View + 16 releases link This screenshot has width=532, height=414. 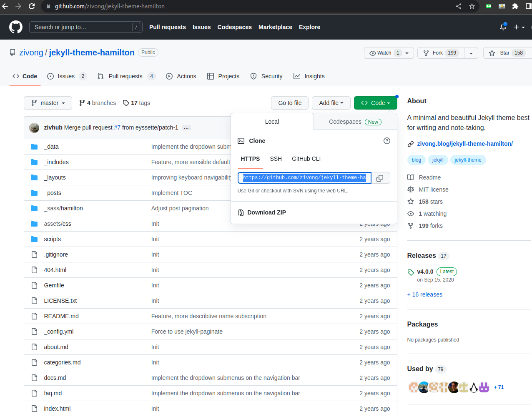click(x=425, y=294)
